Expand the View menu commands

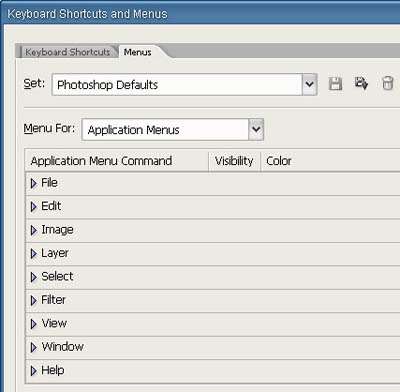pyautogui.click(x=33, y=324)
